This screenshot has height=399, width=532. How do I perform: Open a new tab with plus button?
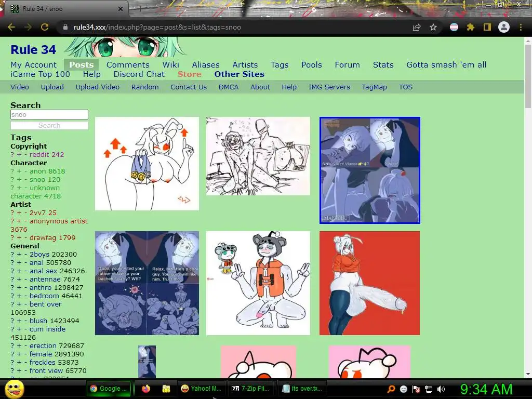pos(140,9)
